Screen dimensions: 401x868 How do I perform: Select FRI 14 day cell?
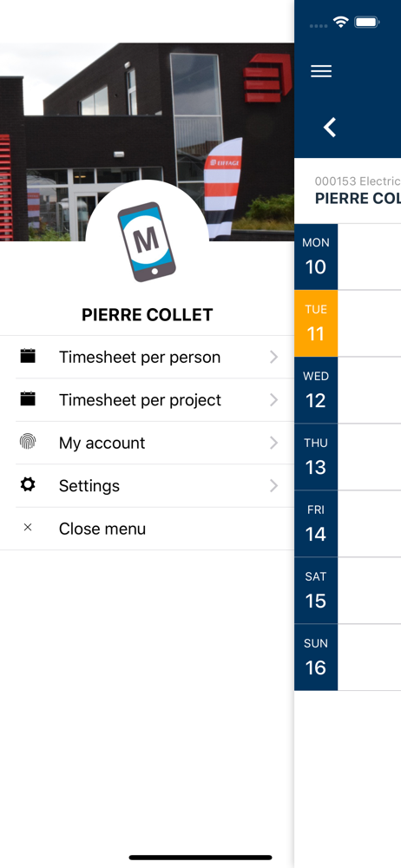pyautogui.click(x=316, y=523)
